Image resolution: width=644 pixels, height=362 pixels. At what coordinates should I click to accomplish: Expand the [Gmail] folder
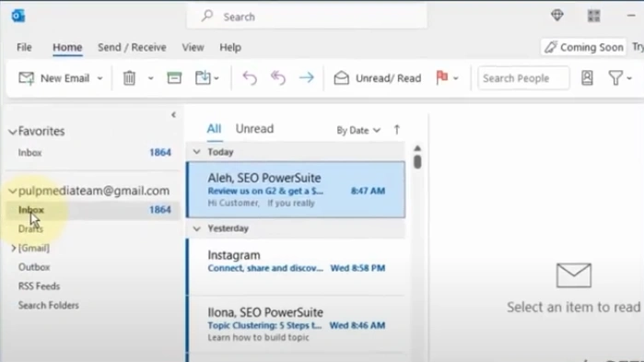point(13,248)
